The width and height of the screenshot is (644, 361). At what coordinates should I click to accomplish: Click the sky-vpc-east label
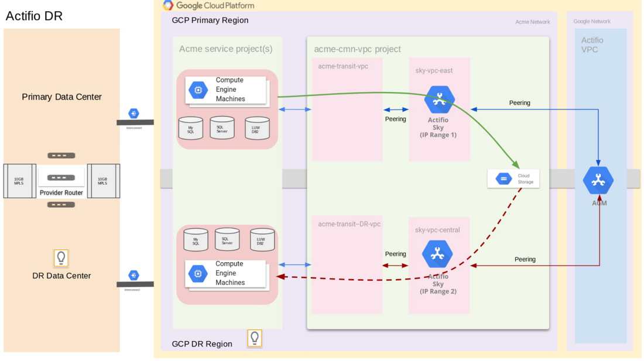434,71
